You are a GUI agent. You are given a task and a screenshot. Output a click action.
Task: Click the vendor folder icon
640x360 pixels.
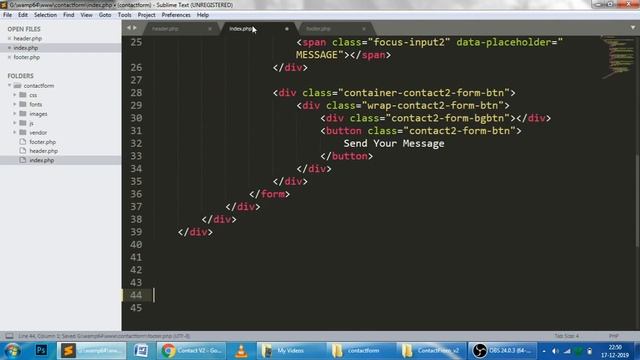[23, 132]
